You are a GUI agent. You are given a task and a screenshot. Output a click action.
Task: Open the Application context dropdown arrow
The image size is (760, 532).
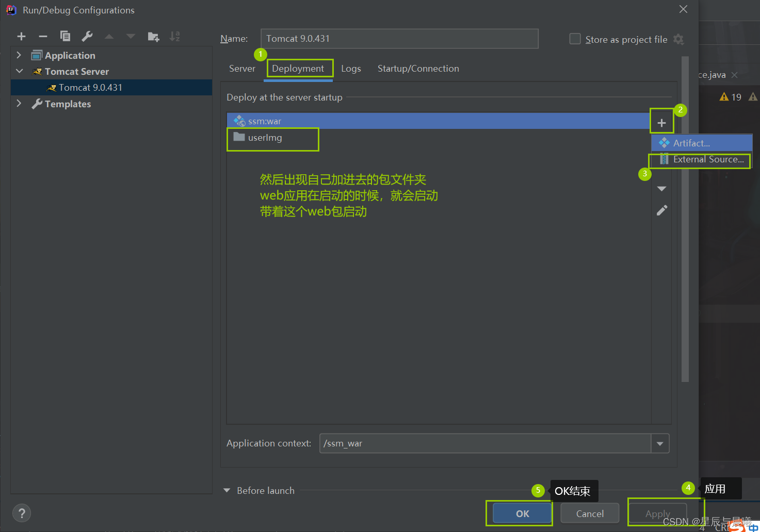click(x=660, y=443)
